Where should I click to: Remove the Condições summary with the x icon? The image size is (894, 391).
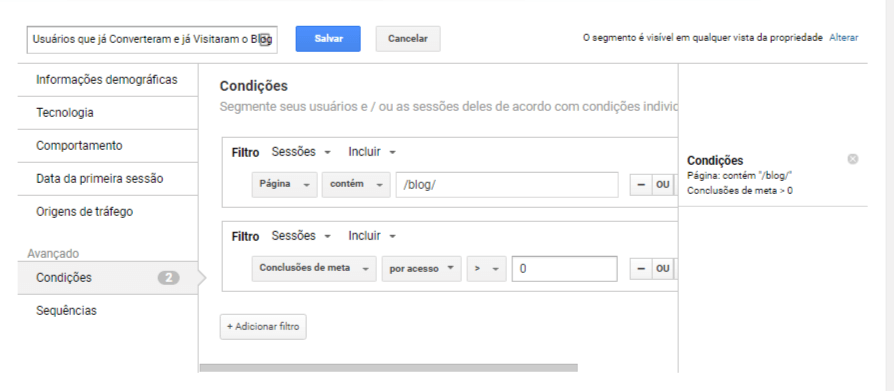(x=852, y=159)
